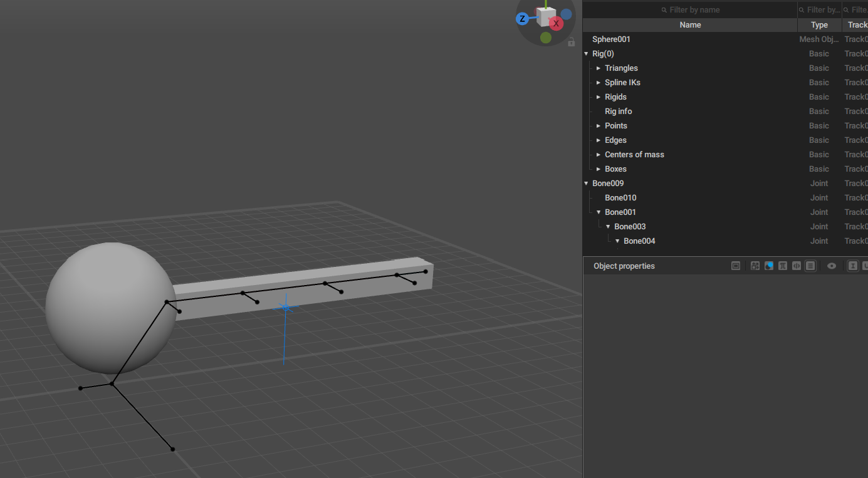Click the arrows-grid icon in Object properties toolbar
The width and height of the screenshot is (868, 478).
(755, 266)
